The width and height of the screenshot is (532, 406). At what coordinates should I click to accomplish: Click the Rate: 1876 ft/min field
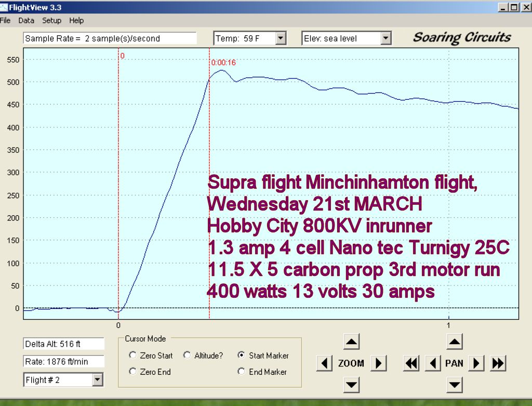64,361
